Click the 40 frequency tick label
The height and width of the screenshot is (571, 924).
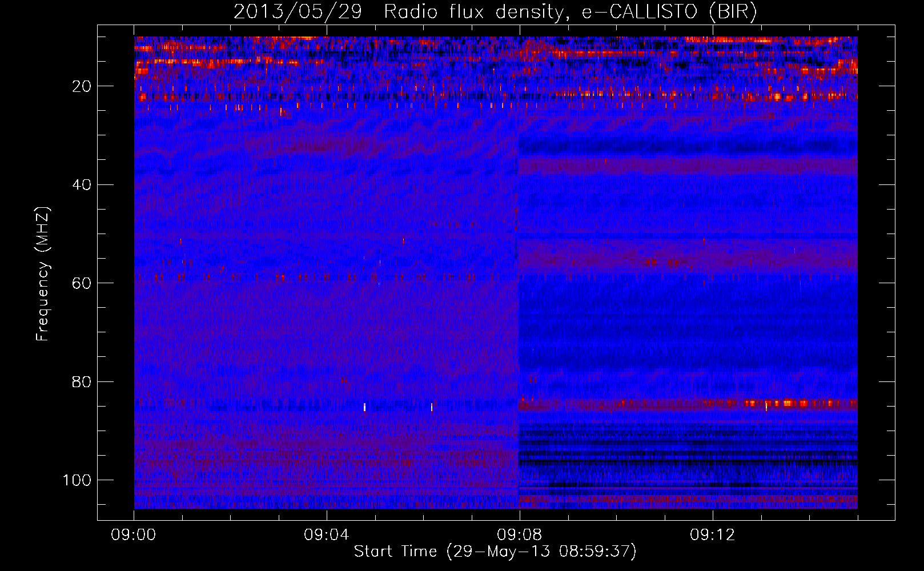(x=82, y=185)
